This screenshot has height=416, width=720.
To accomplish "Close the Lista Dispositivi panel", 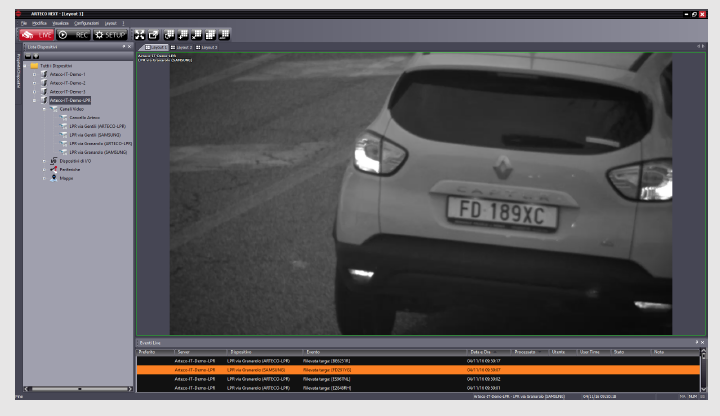I will tap(129, 46).
